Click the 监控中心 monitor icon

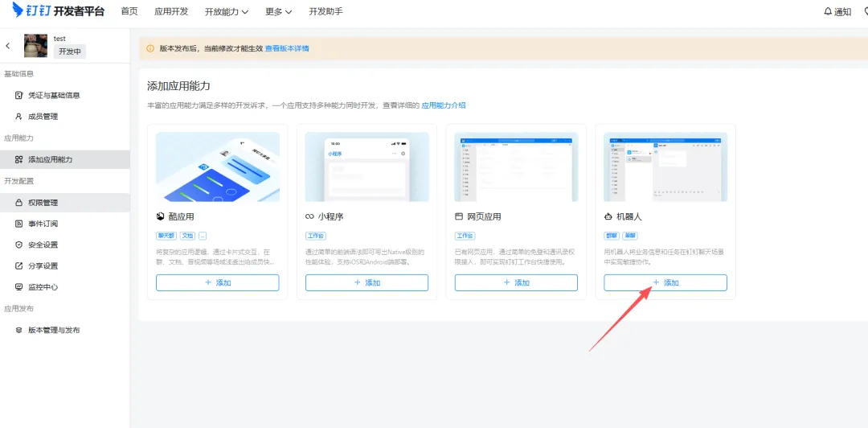point(18,287)
